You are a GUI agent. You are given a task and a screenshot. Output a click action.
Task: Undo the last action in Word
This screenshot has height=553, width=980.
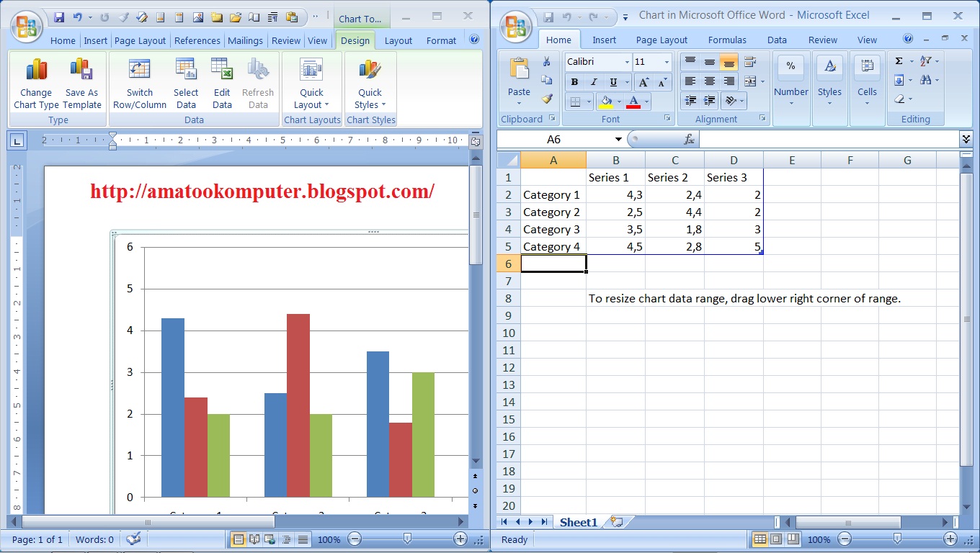coord(77,17)
